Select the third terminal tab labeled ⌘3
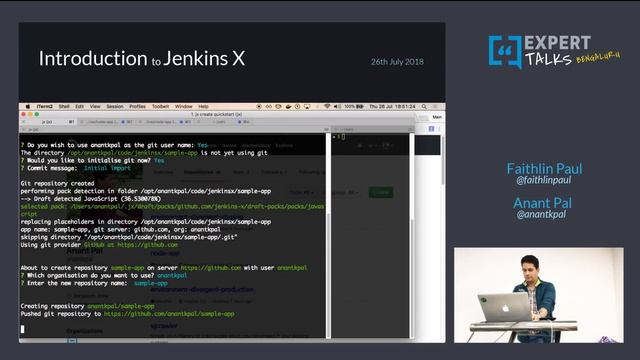Image resolution: width=640 pixels, height=360 pixels. click(165, 122)
